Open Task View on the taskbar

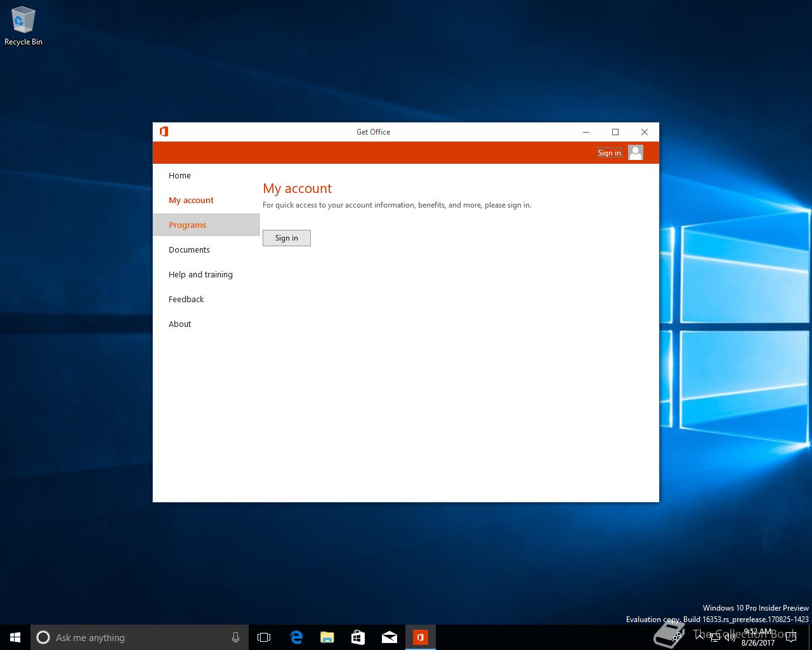264,637
